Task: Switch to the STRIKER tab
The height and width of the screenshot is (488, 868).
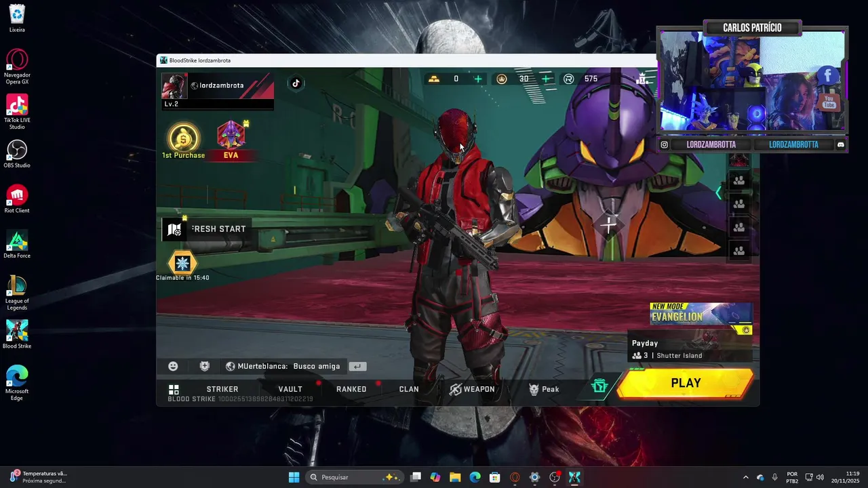Action: pyautogui.click(x=222, y=389)
